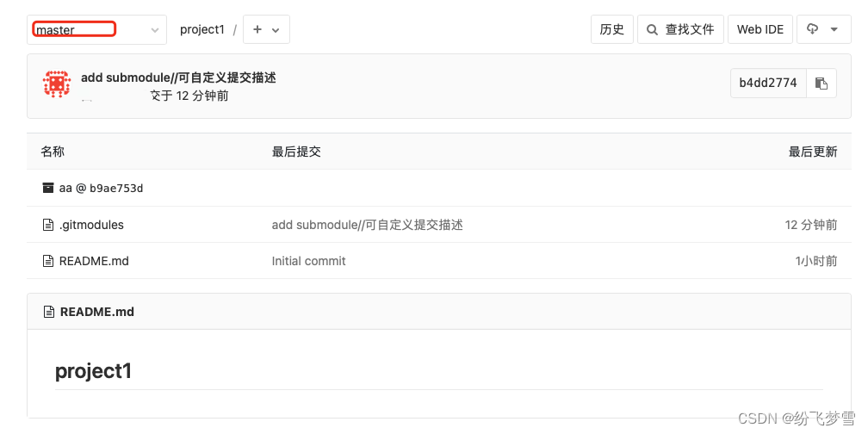Open the Initial commit link
868x434 pixels.
[x=308, y=261]
